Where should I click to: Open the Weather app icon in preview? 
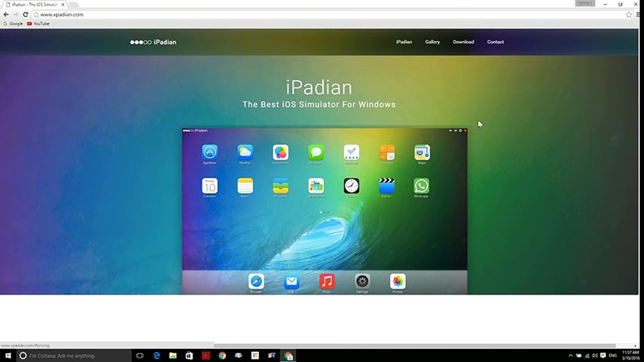click(x=245, y=152)
